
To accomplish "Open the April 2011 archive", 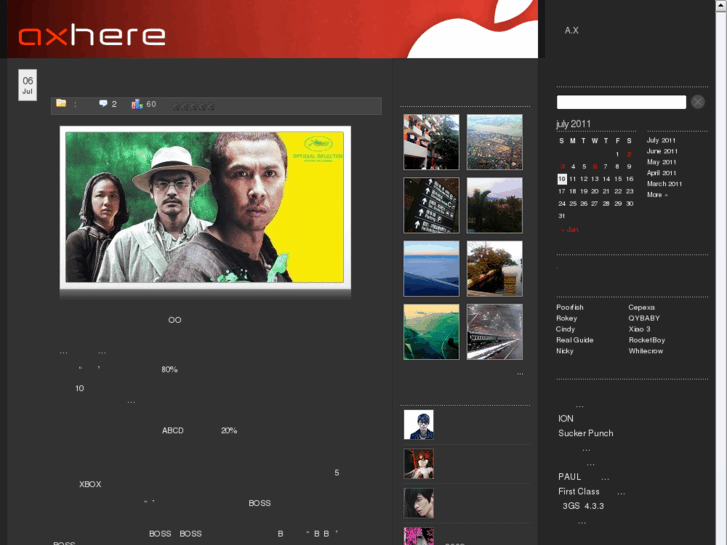I will pyautogui.click(x=662, y=173).
